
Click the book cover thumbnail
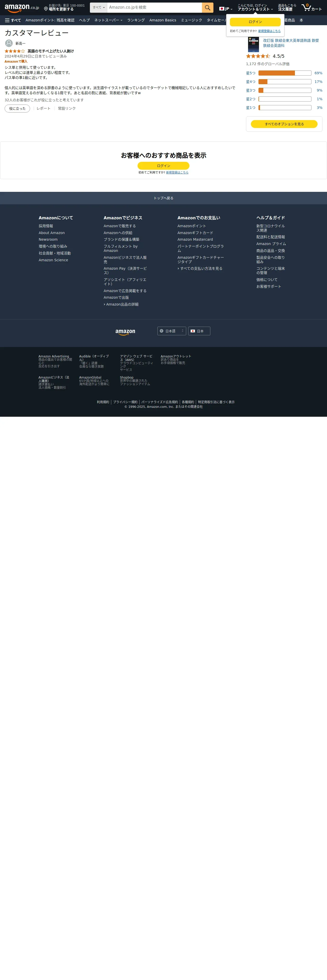click(253, 44)
